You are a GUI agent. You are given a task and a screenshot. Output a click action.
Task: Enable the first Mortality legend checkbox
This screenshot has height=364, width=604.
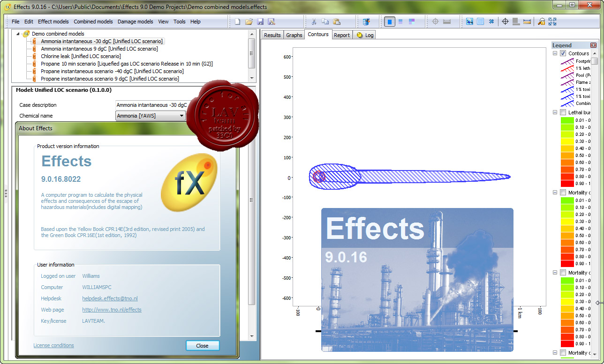(x=563, y=193)
